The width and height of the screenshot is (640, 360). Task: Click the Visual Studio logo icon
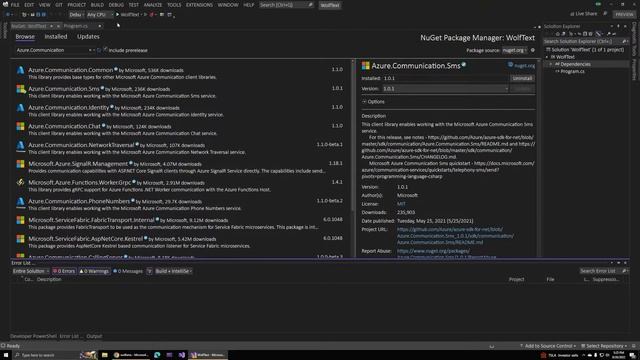click(x=5, y=4)
